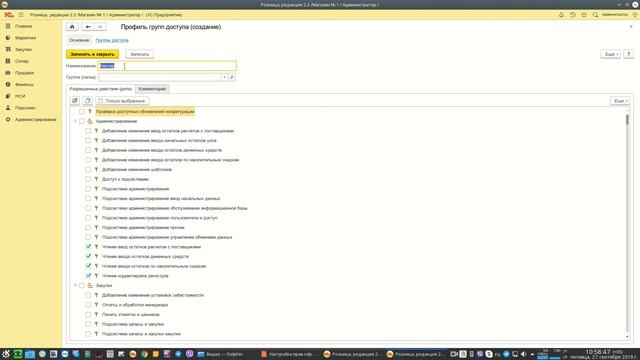Click the roles list vertical scrollbar
This screenshot has width=640, height=360.
coord(627,224)
